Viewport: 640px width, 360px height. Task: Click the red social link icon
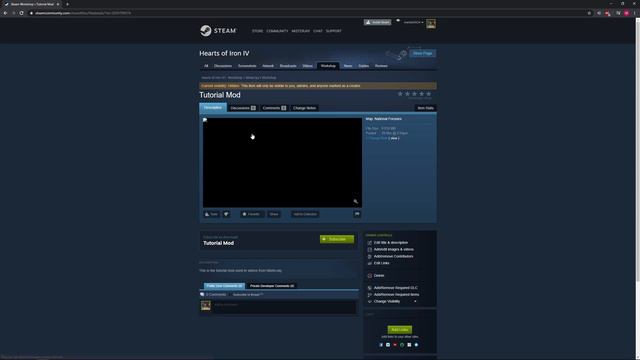(x=395, y=345)
